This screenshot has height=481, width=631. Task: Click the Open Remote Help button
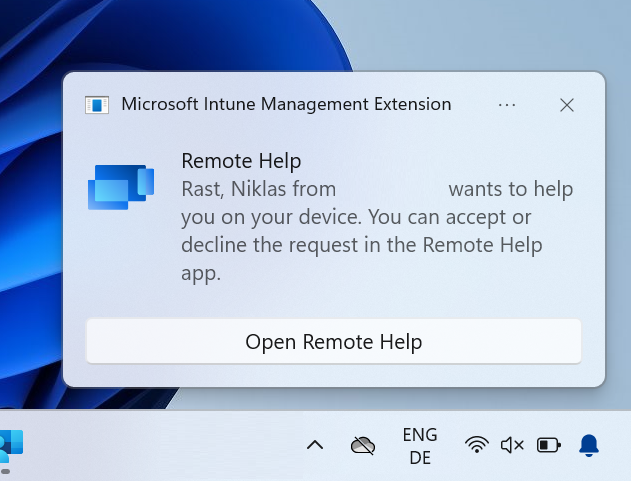click(333, 342)
